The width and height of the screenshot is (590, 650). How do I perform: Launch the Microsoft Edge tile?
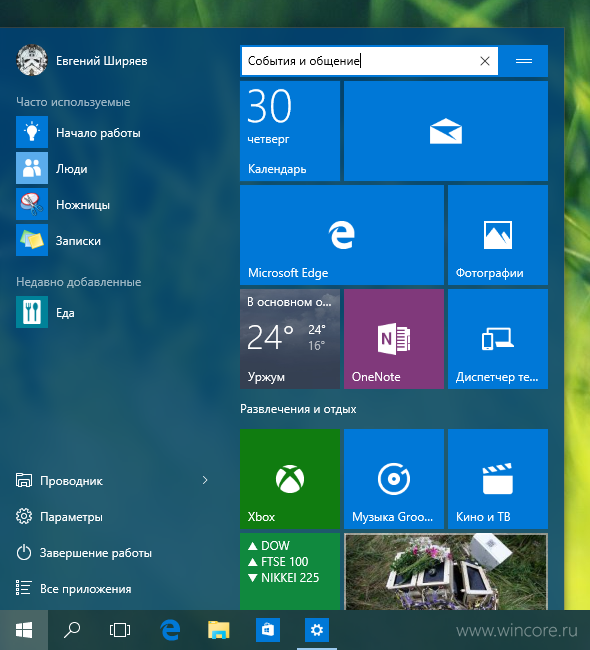342,235
